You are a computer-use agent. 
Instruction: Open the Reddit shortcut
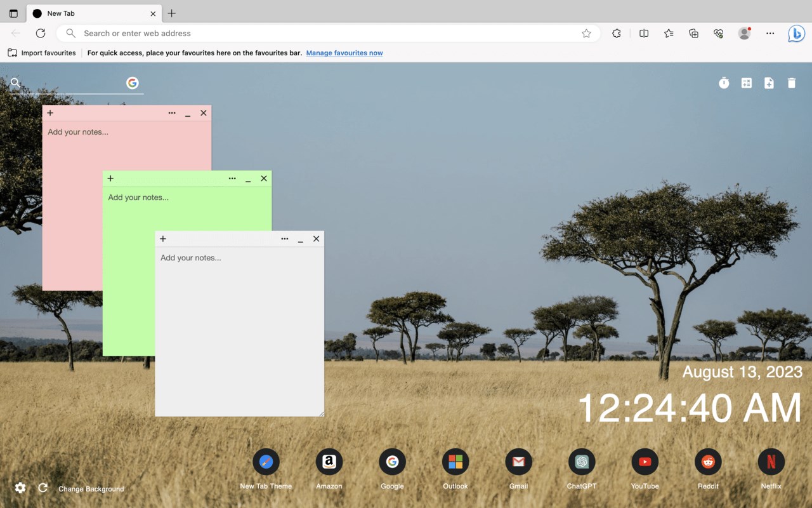pos(708,462)
